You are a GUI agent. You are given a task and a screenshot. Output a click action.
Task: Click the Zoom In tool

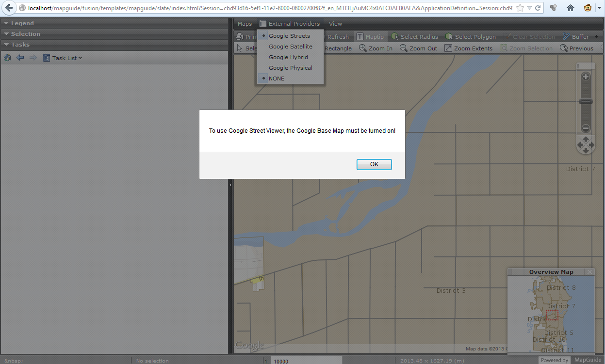pyautogui.click(x=376, y=48)
